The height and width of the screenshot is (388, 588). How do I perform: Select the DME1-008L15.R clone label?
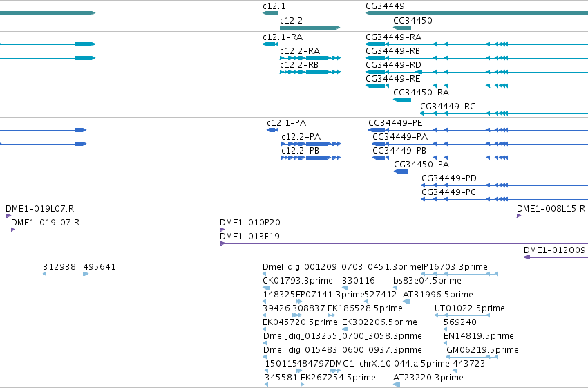(x=551, y=209)
